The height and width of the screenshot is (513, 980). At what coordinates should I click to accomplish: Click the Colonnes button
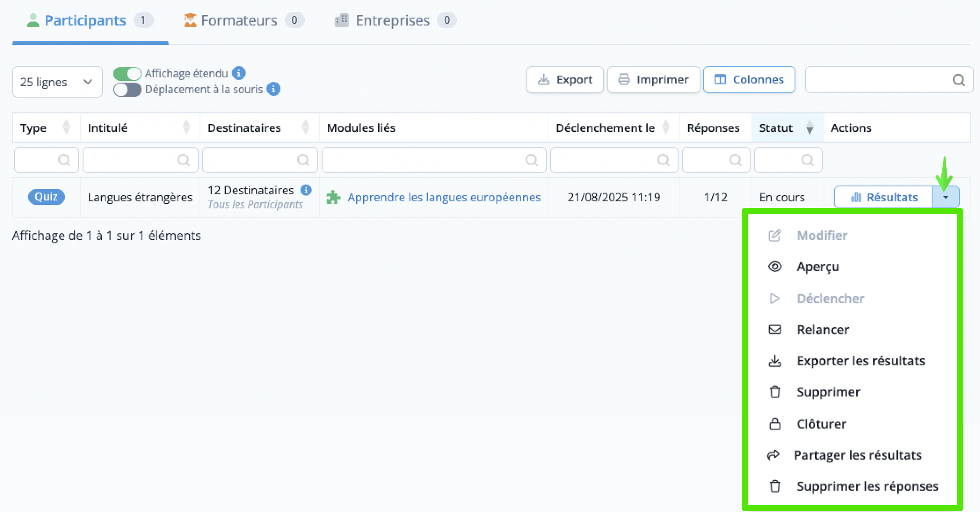pos(749,80)
